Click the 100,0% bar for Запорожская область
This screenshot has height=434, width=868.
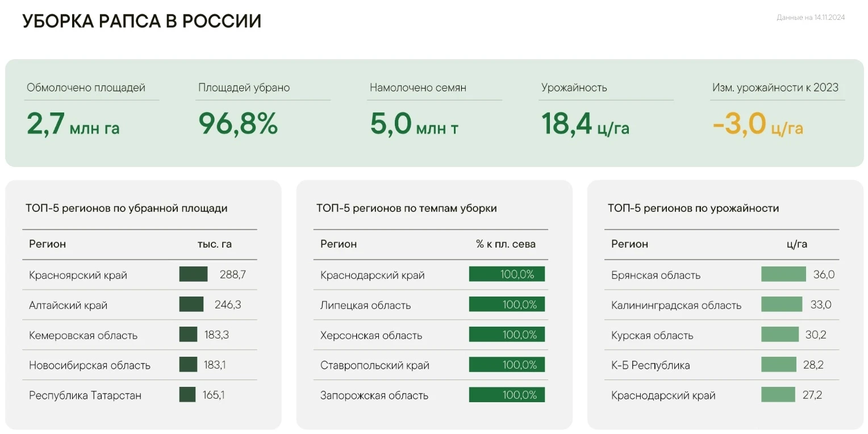(507, 395)
